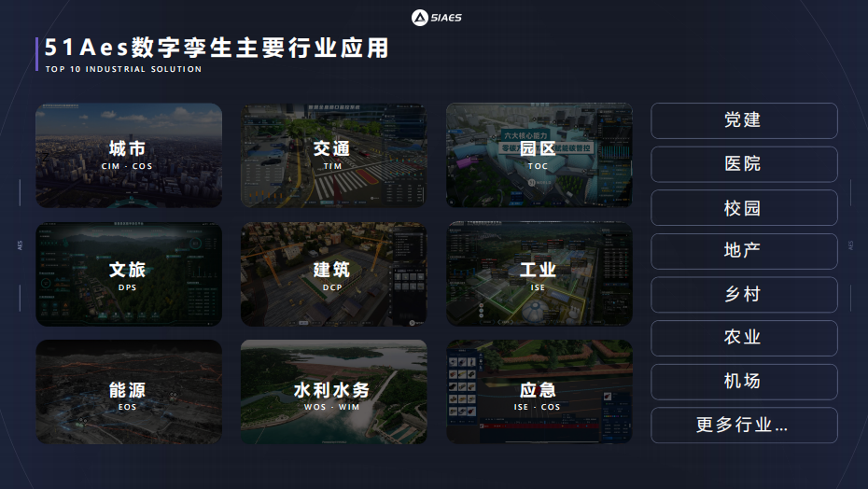Click the title 51Aes数字孪生主要行业应用
This screenshot has width=868, height=489.
[217, 48]
